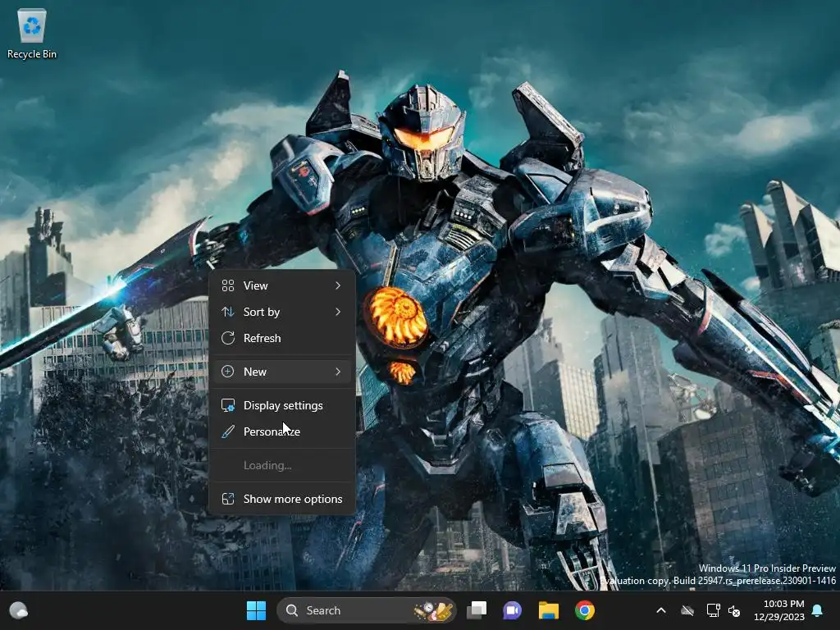Click the Personalize brush icon
840x630 pixels.
click(x=228, y=431)
